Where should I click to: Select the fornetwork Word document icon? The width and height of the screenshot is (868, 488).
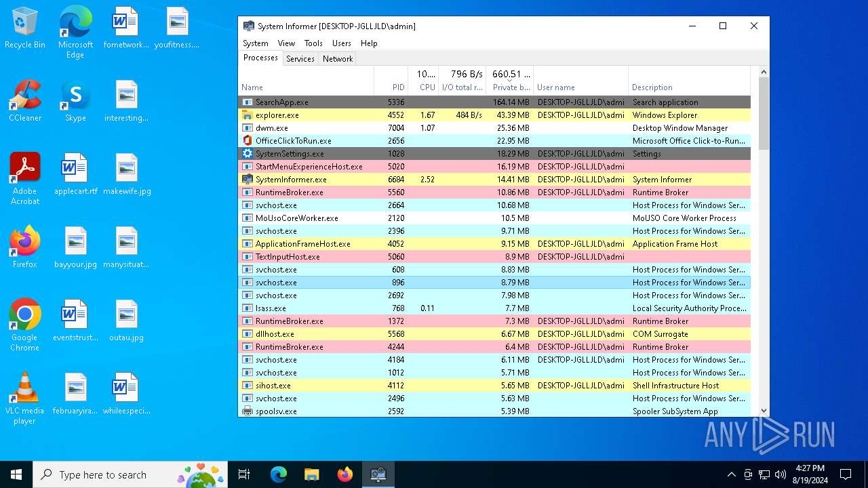click(126, 28)
